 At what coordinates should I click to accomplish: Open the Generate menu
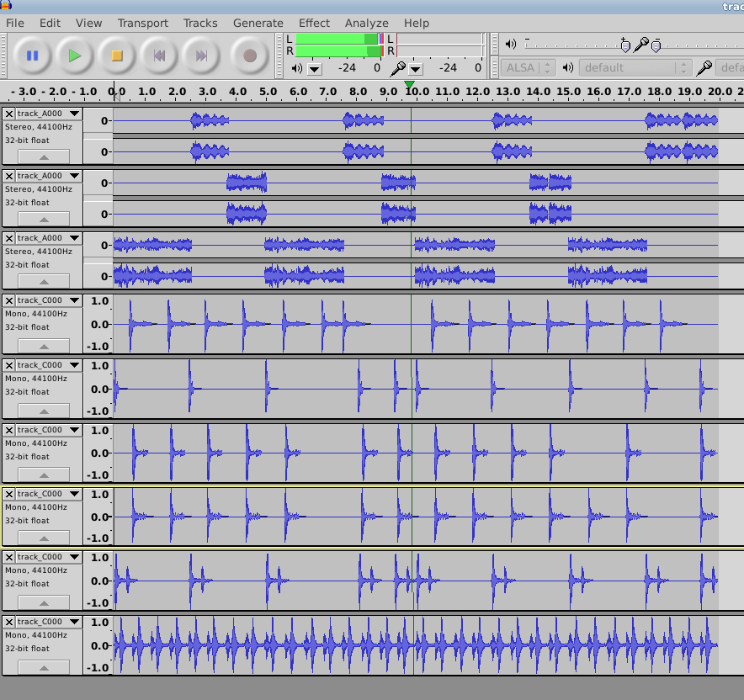[x=258, y=24]
